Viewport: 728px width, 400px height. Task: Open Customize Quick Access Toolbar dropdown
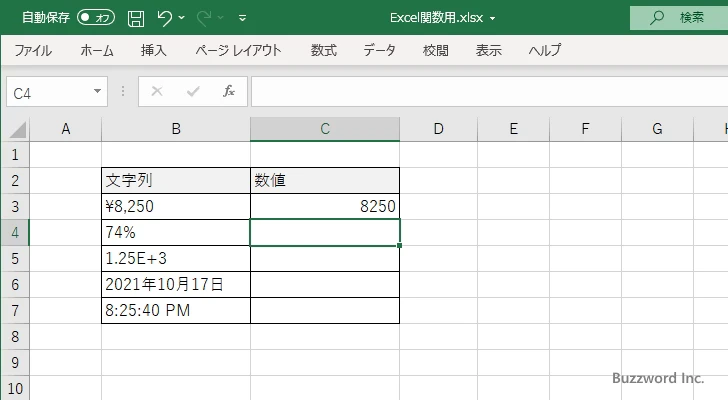click(242, 18)
